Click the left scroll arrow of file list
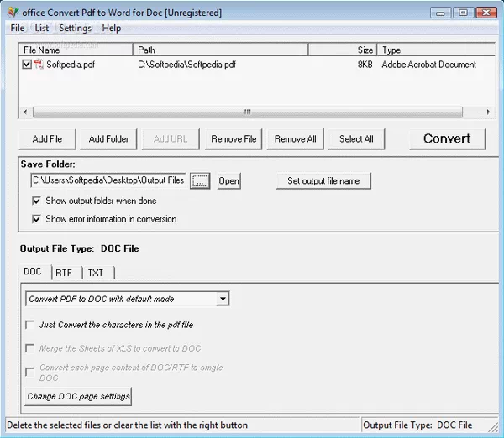The height and width of the screenshot is (438, 504). 25,112
